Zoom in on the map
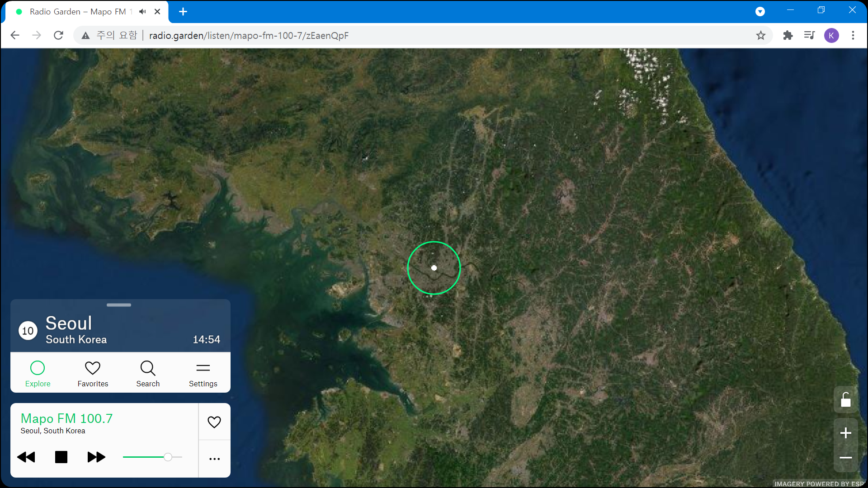The image size is (868, 488). [845, 433]
